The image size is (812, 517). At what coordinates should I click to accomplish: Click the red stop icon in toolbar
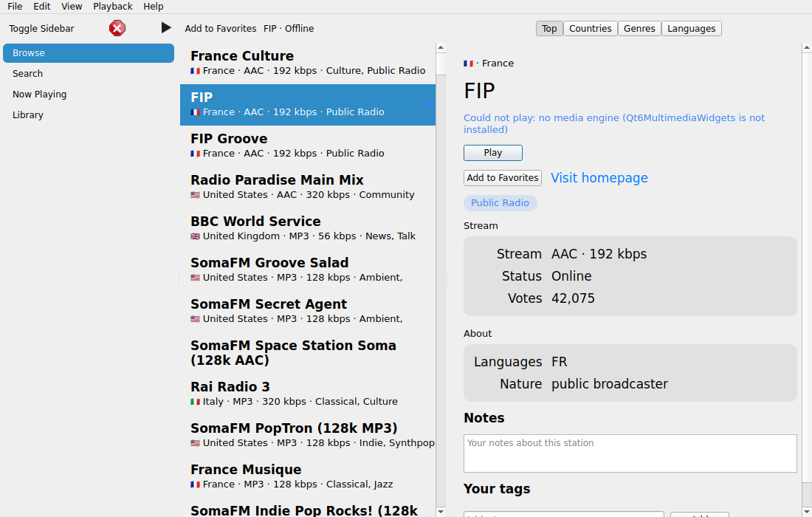[117, 28]
